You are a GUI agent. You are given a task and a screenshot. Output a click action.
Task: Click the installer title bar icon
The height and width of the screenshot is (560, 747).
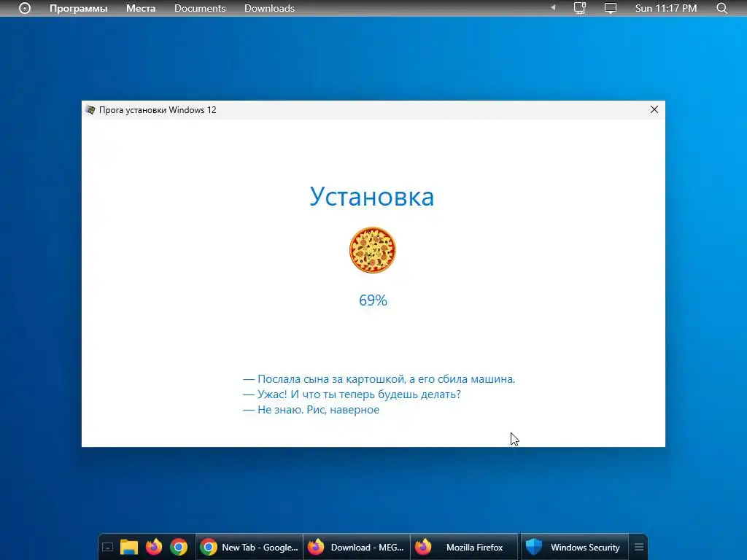[90, 110]
